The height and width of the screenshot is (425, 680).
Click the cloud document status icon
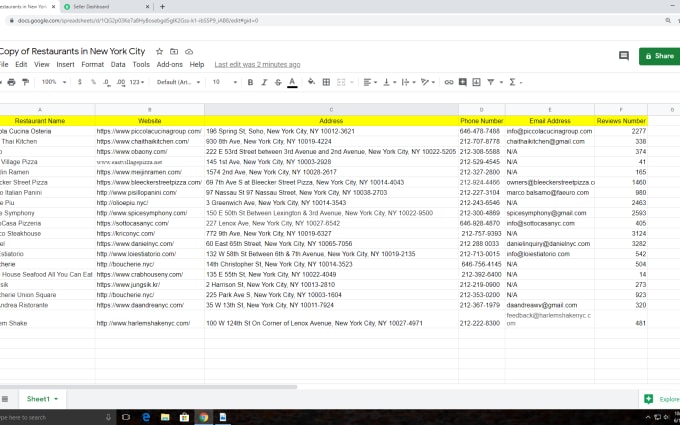189,52
